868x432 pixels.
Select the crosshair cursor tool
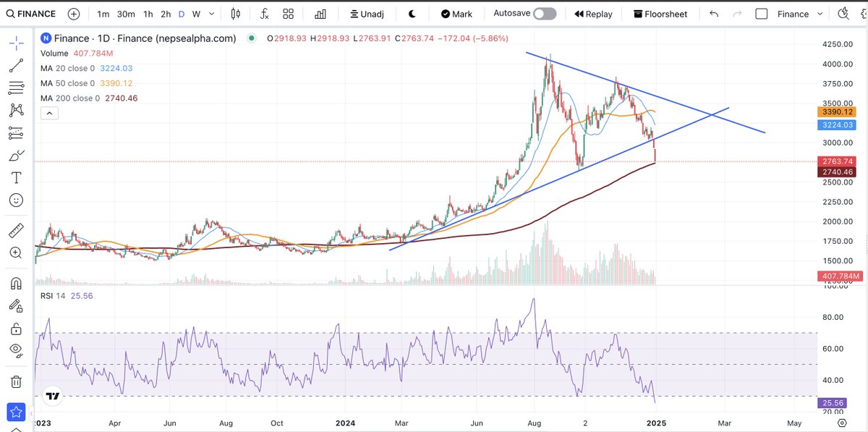(16, 43)
